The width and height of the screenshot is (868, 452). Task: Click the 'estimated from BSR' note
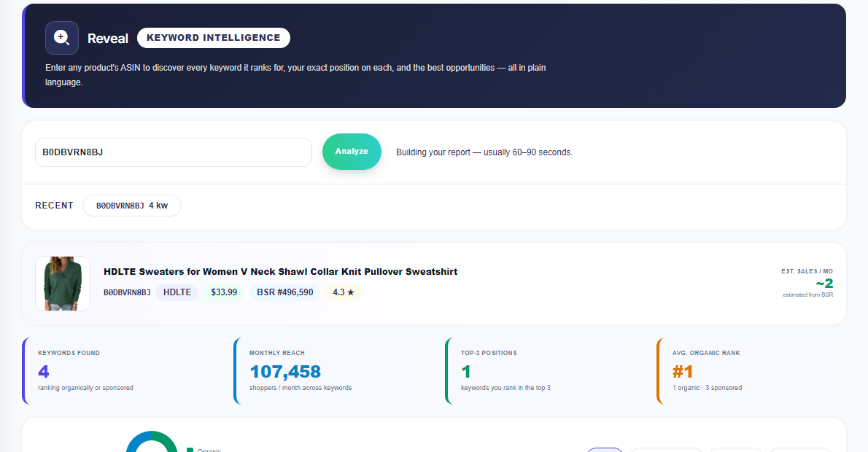click(x=807, y=295)
